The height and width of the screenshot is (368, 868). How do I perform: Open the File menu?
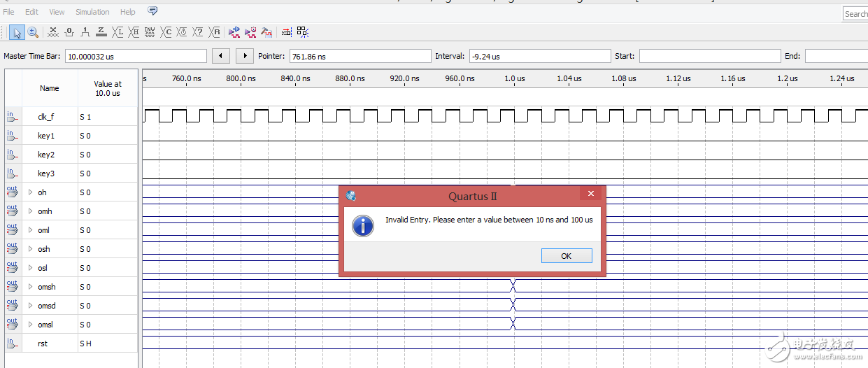pyautogui.click(x=8, y=12)
